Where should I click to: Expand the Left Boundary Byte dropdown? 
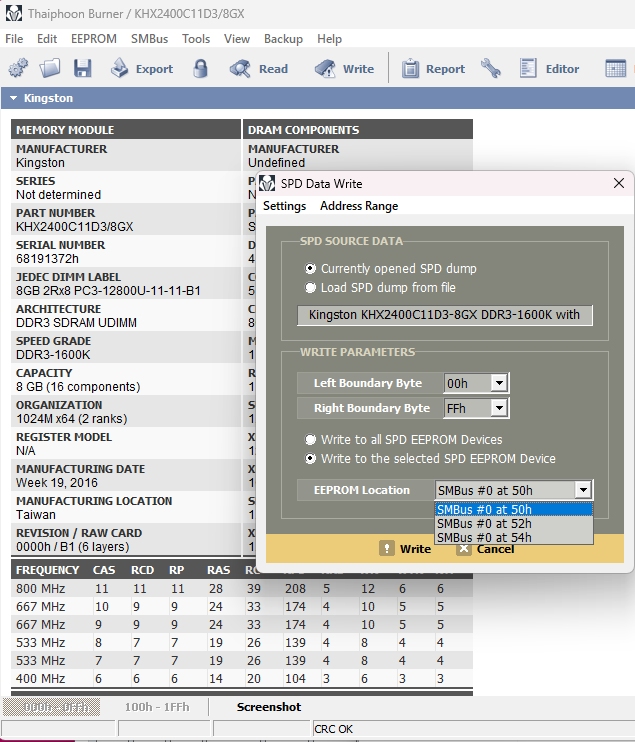499,383
